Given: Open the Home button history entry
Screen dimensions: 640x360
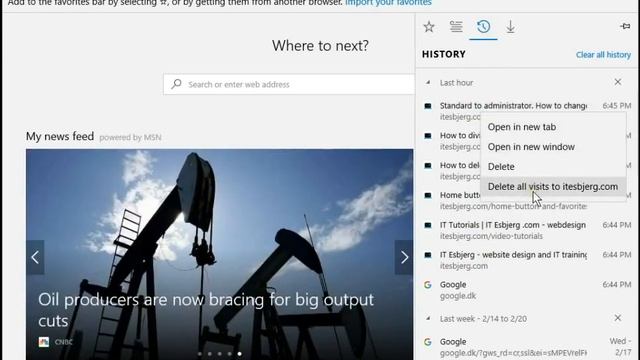Looking at the screenshot, I should [x=527, y=200].
